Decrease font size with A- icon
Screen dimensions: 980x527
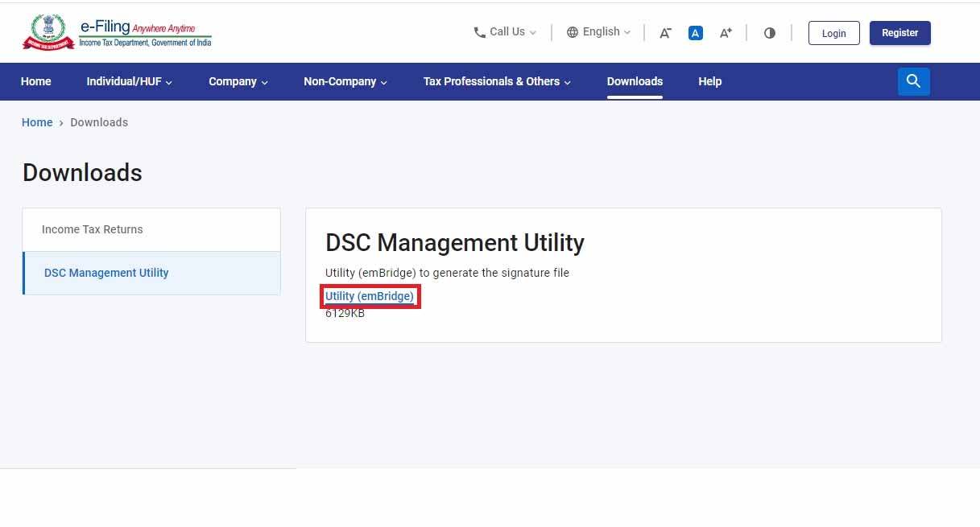[665, 33]
